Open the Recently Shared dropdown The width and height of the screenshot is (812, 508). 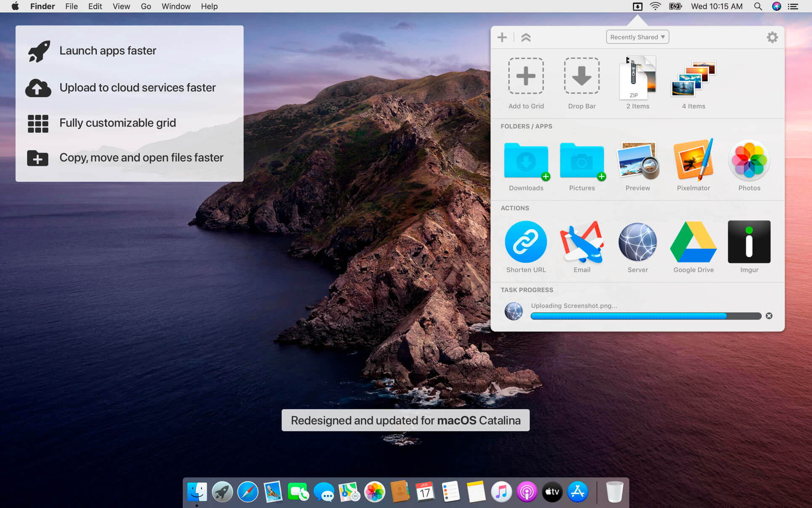coord(637,37)
